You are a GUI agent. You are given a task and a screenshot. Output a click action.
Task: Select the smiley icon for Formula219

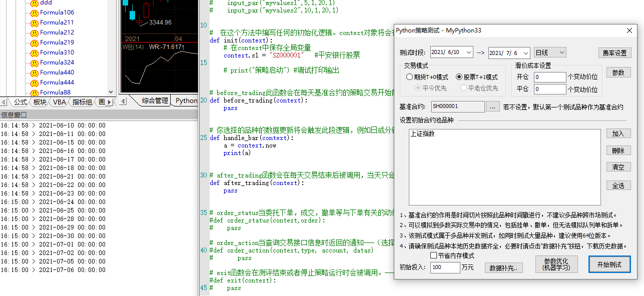pyautogui.click(x=34, y=43)
